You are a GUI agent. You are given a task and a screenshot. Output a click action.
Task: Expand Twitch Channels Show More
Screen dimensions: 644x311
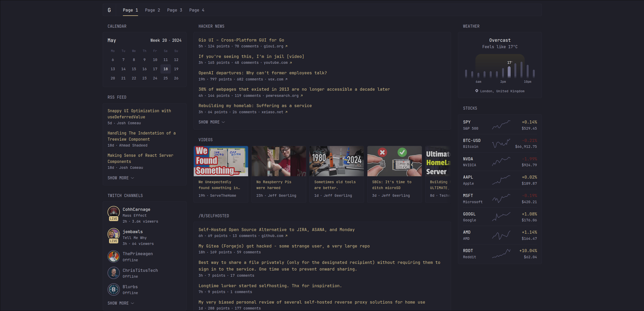121,303
